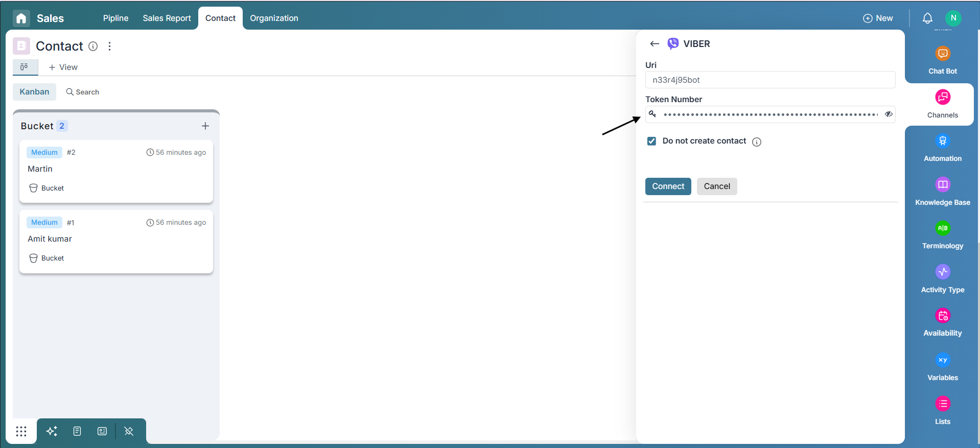Click the Bucket column title

(37, 126)
